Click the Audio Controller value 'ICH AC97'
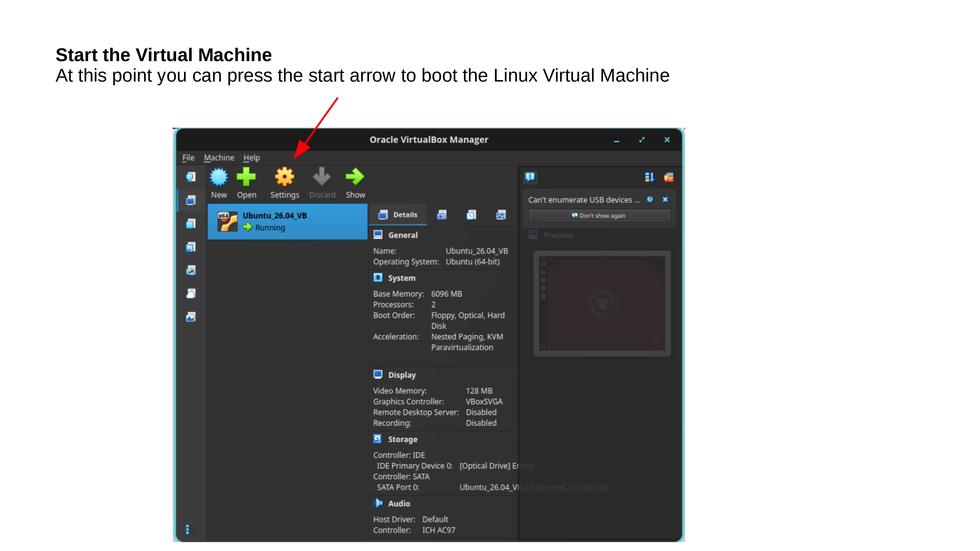This screenshot has height=551, width=980. (439, 530)
